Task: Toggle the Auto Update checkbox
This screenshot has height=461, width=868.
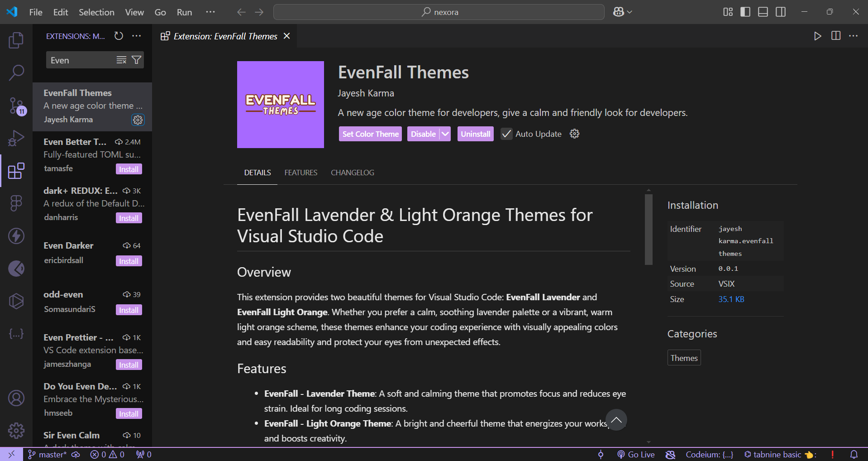Action: (x=506, y=134)
